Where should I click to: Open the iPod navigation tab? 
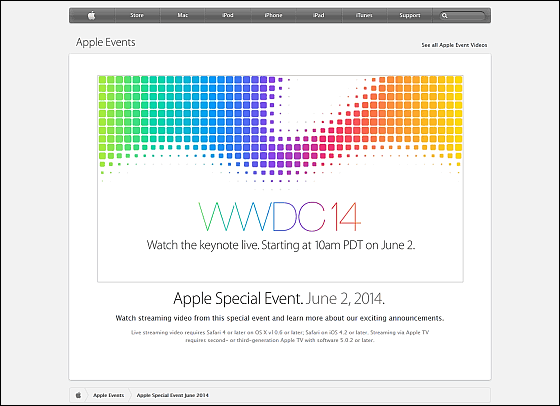pyautogui.click(x=228, y=15)
